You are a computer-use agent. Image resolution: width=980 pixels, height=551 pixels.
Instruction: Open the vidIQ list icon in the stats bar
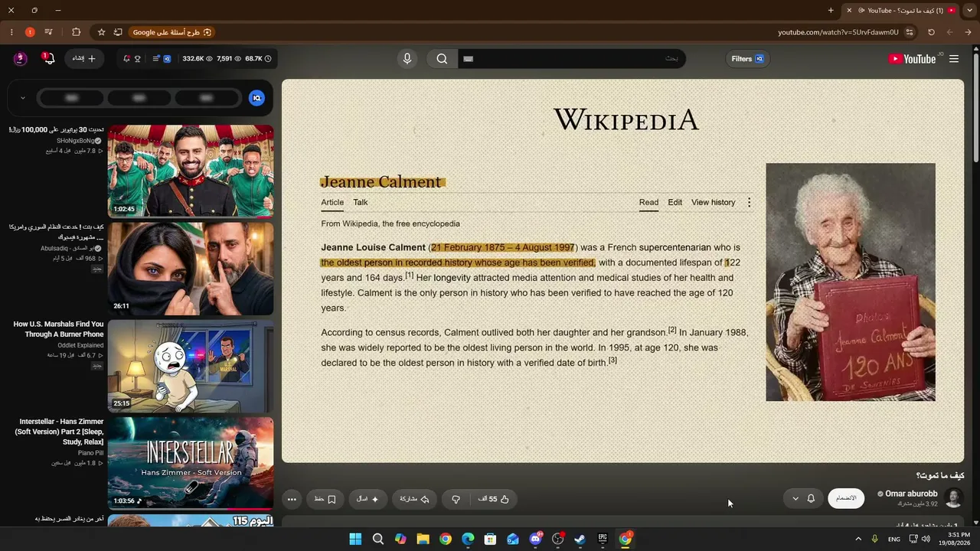156,59
